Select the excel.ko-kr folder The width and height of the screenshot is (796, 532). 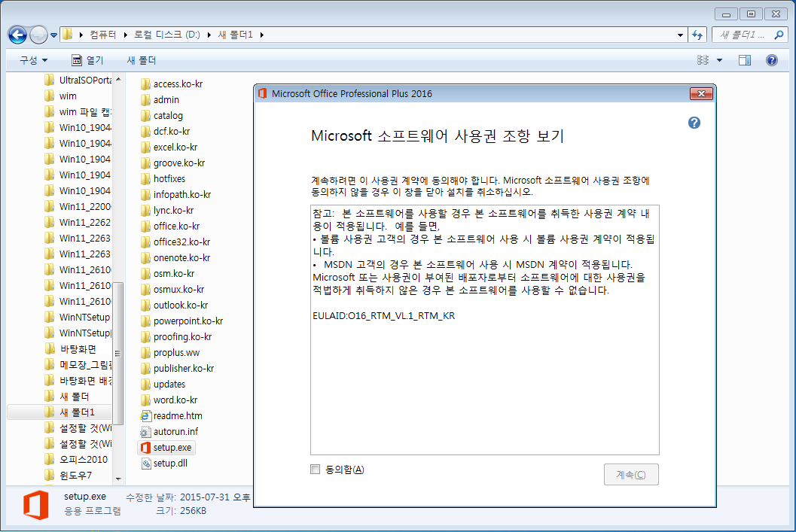click(x=169, y=147)
